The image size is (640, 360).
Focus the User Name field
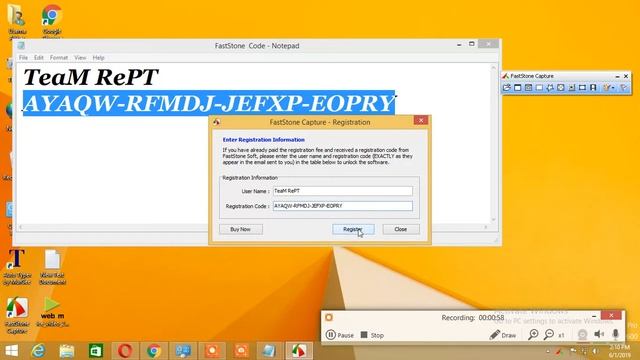point(343,191)
